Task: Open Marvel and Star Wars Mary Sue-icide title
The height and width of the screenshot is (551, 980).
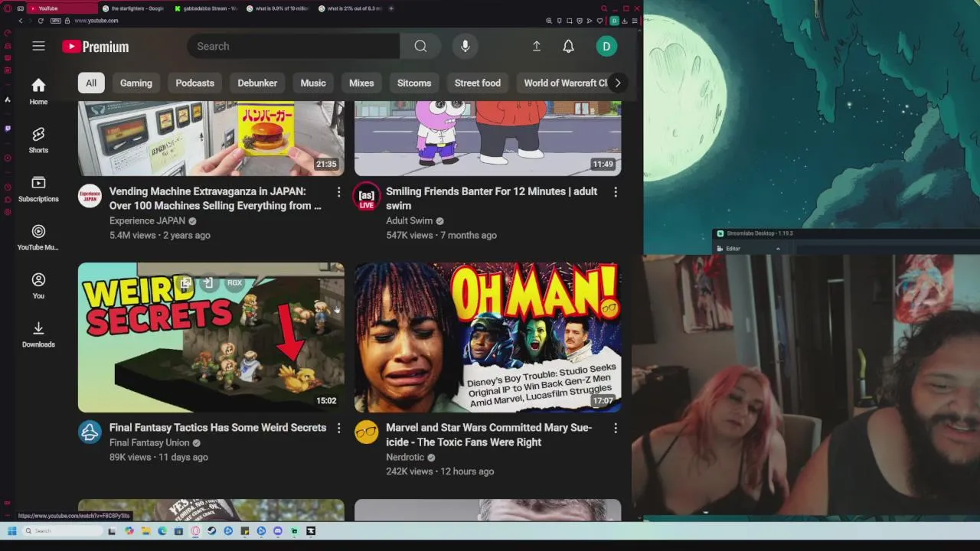Action: pos(488,435)
